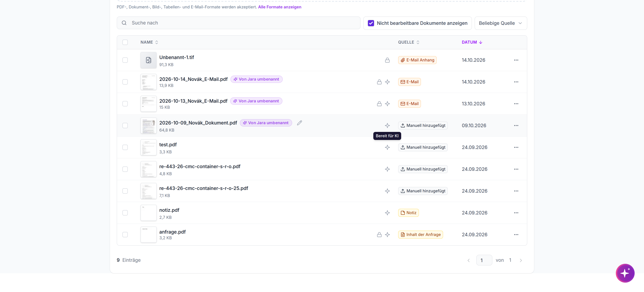Toggle the select-all checkbox in the table header

pos(125,42)
